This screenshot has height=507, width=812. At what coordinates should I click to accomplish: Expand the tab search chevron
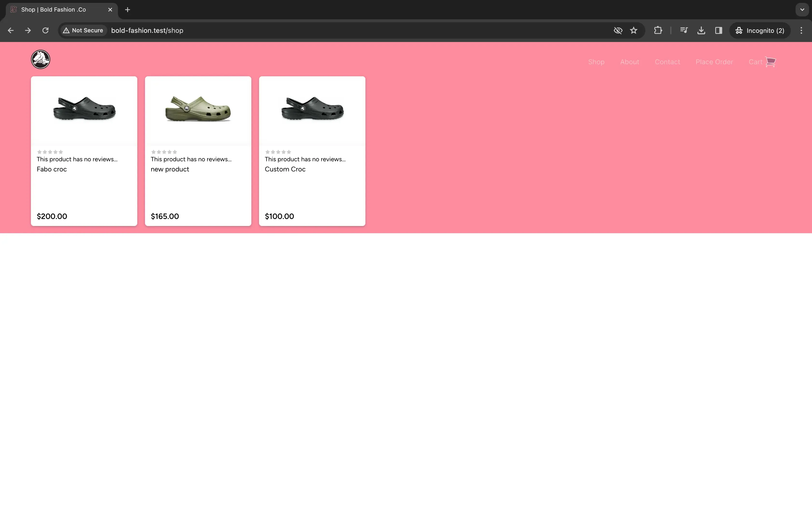(x=802, y=10)
